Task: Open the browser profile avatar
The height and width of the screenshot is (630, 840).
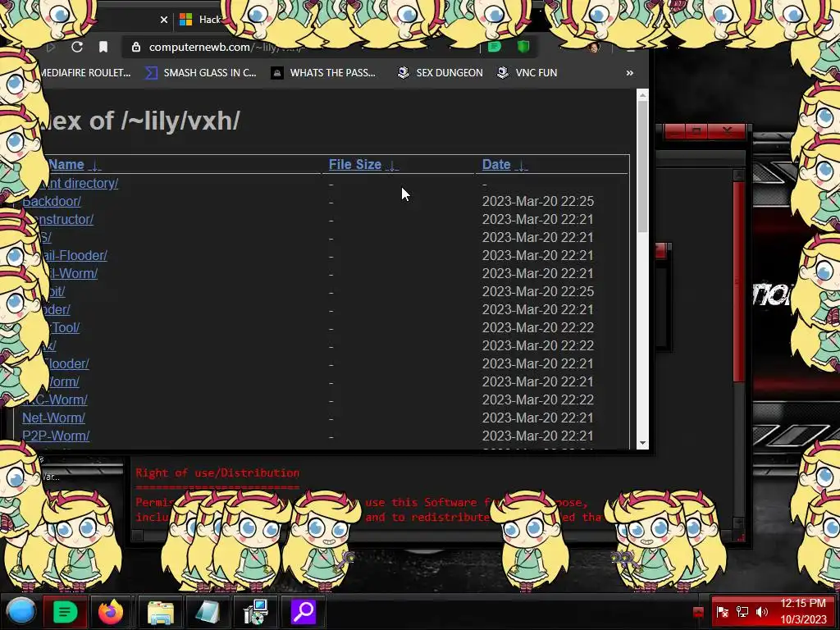Action: (x=594, y=47)
